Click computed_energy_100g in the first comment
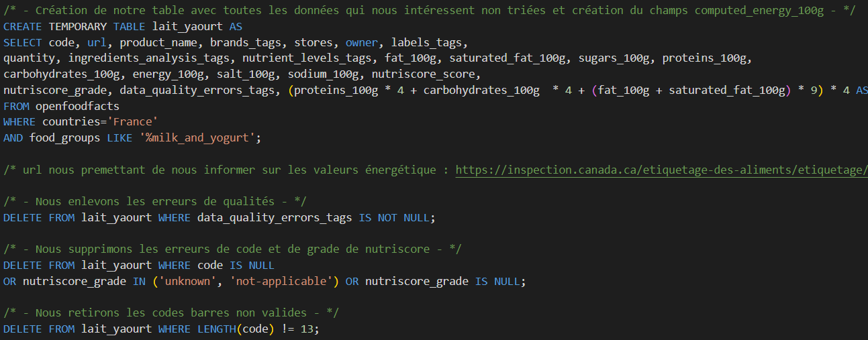Image resolution: width=868 pixels, height=340 pixels. click(759, 11)
